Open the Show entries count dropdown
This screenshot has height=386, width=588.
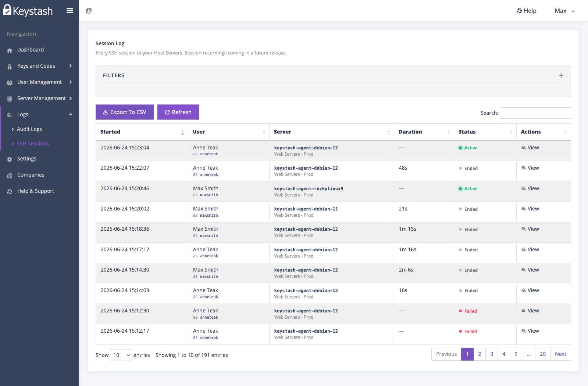(x=121, y=355)
